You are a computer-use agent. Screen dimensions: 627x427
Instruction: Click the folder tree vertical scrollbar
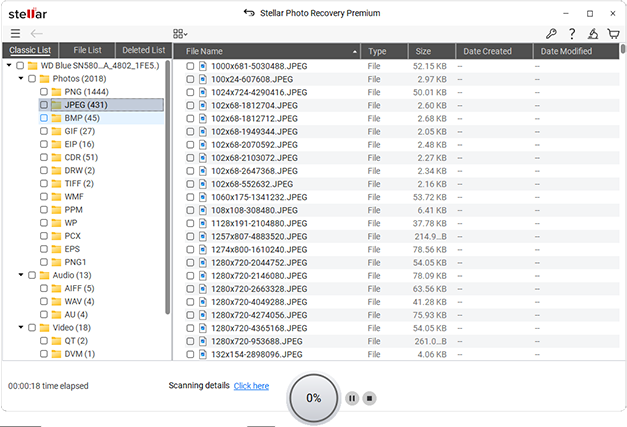coord(168,187)
